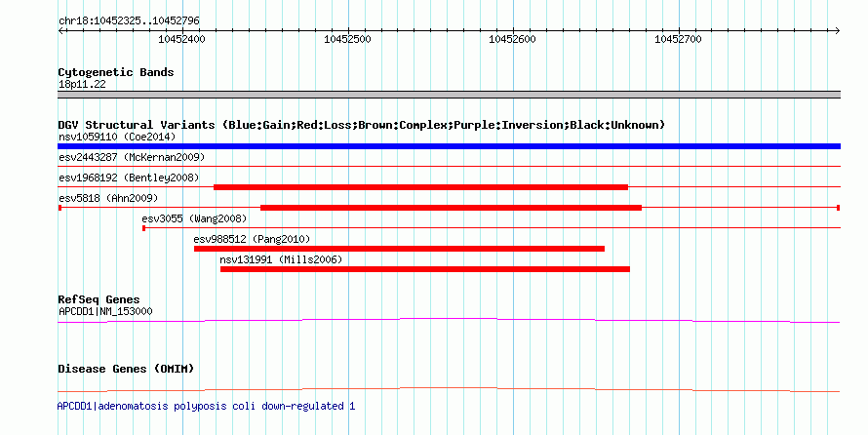Click the 18p11.22 band label

pos(82,85)
